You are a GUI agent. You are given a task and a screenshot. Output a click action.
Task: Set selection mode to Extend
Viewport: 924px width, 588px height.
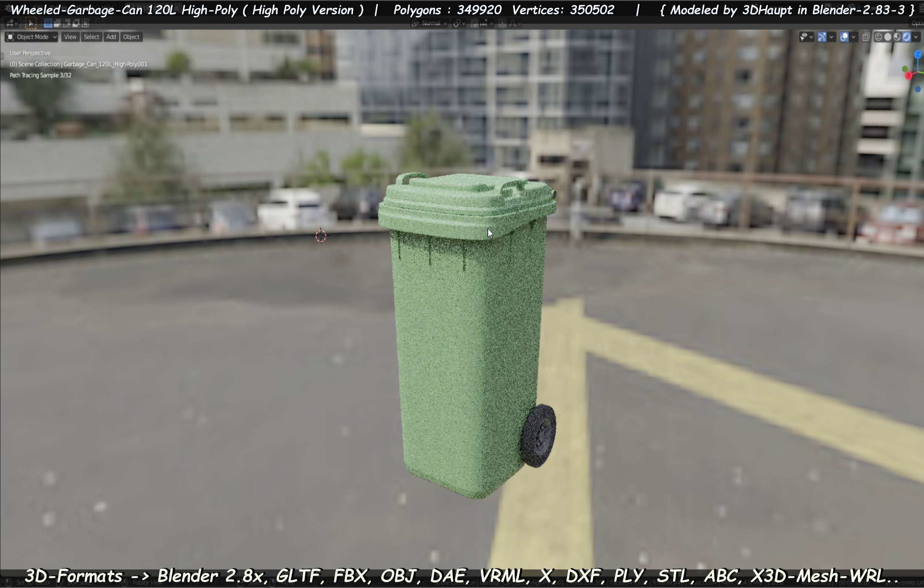pyautogui.click(x=57, y=24)
